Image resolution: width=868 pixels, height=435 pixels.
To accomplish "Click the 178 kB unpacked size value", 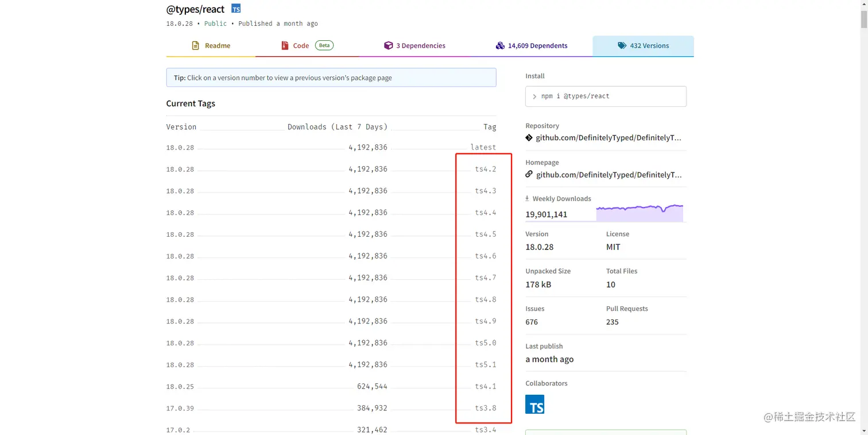I will [x=538, y=285].
